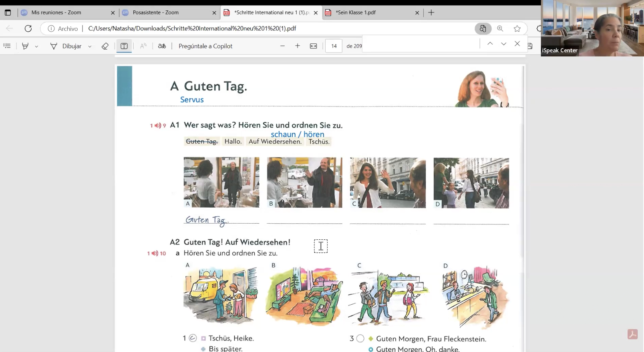The image size is (644, 352).
Task: Expand the highlighter options dropdown
Action: point(36,47)
